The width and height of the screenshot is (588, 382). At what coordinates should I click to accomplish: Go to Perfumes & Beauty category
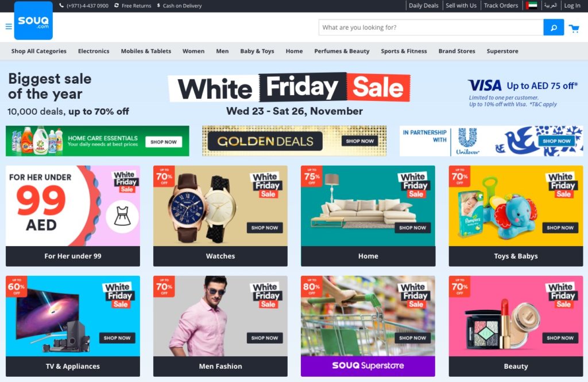pos(342,51)
